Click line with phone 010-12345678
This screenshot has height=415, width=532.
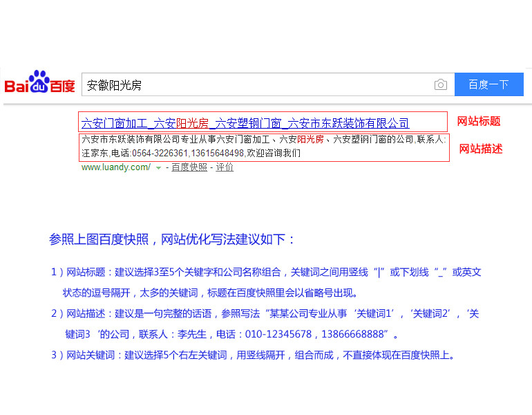click(x=231, y=334)
